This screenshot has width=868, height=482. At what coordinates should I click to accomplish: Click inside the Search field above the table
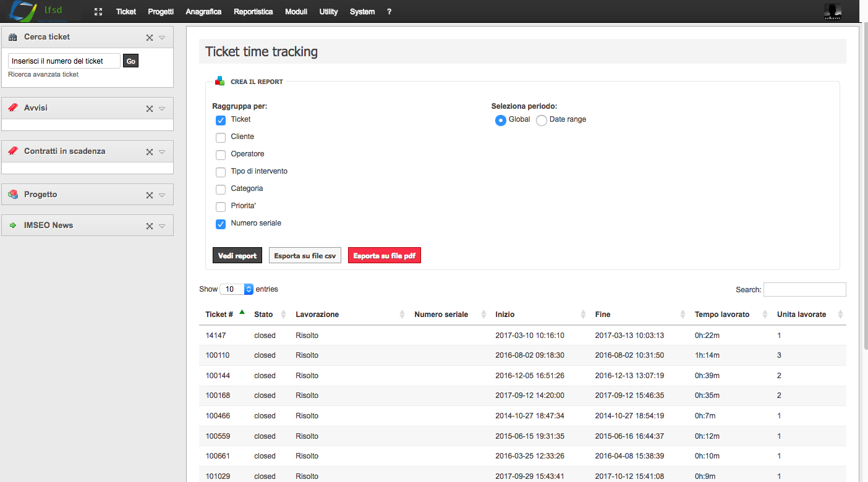[x=804, y=289]
